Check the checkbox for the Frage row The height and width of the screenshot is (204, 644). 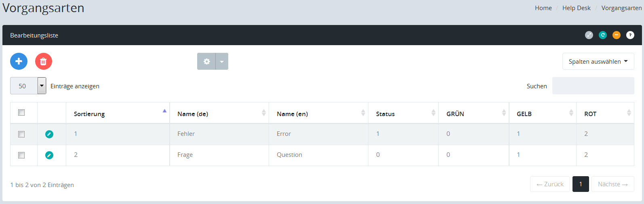click(x=21, y=155)
